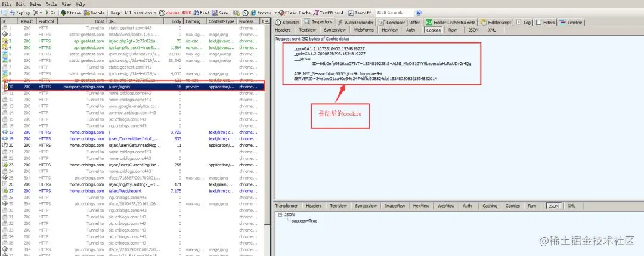Screen dimensions: 644x256
Task: Open the Browse dropdown arrow
Action: point(275,13)
